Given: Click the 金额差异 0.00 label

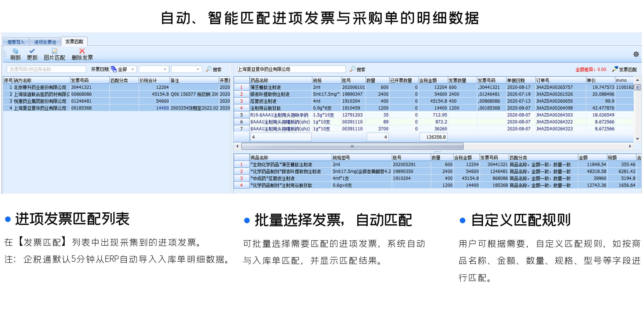Looking at the screenshot, I should pos(591,69).
